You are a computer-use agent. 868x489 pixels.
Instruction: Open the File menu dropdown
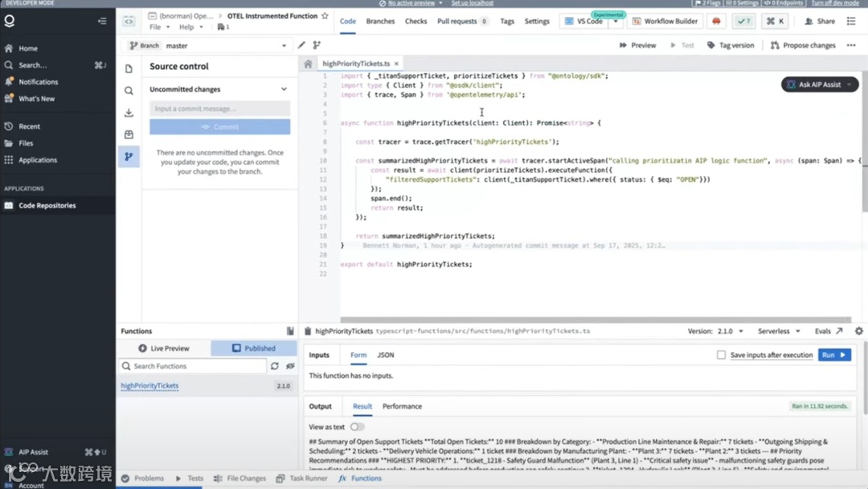point(159,27)
